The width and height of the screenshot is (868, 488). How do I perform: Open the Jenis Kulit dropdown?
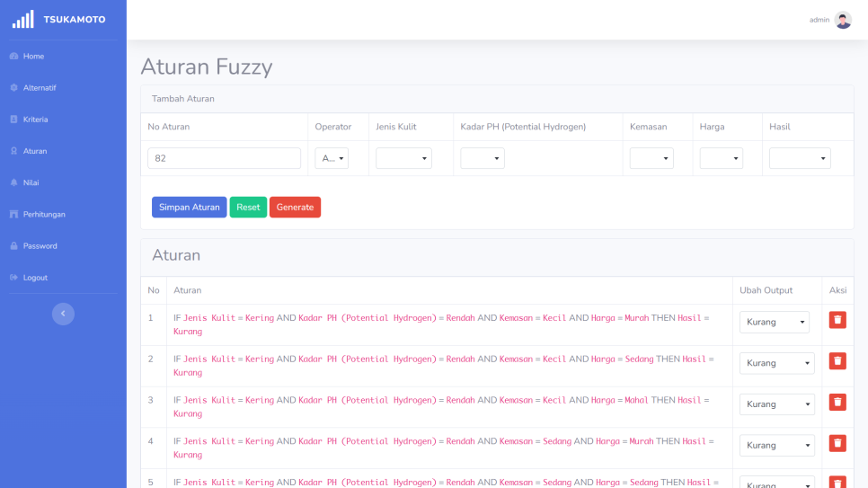403,158
